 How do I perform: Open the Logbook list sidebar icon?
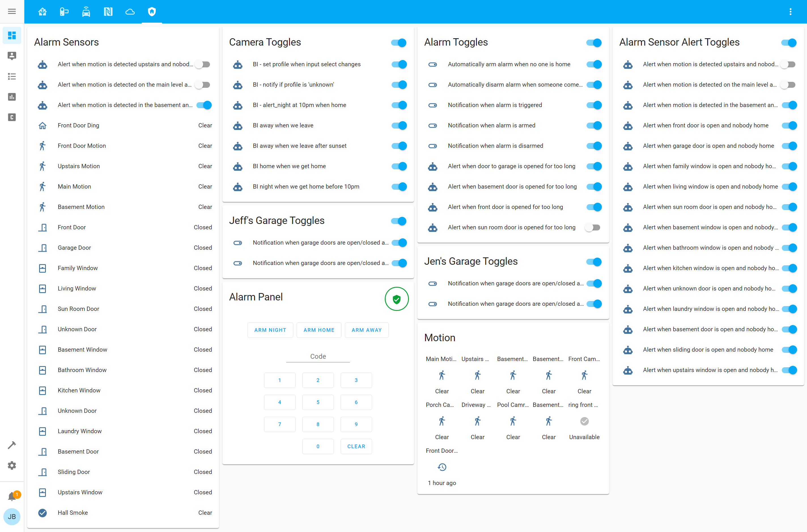coord(12,76)
